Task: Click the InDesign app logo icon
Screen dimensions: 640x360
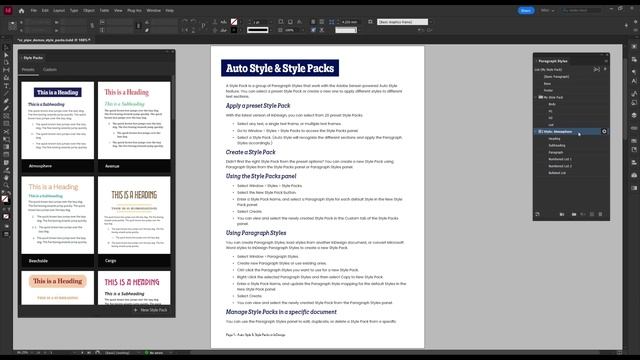Action: click(8, 11)
